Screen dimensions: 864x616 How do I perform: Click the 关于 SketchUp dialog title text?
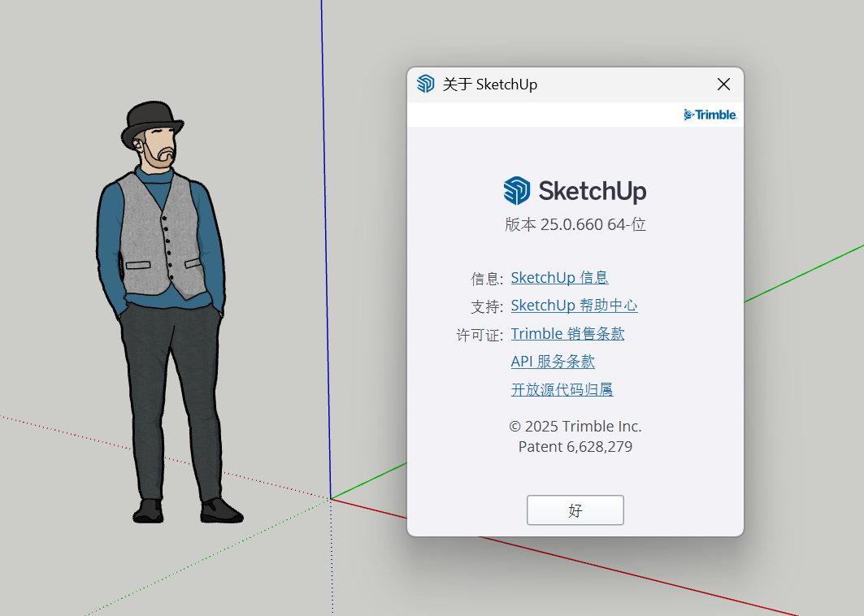(490, 85)
